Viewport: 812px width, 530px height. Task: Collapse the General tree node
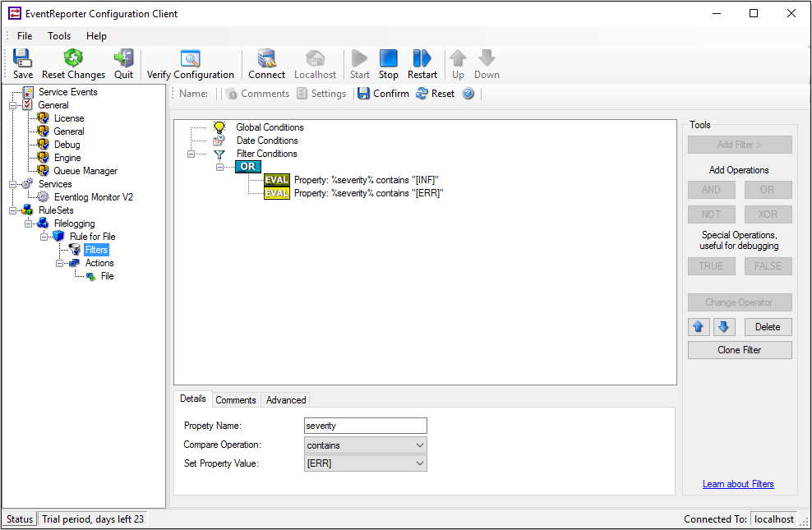tap(12, 105)
